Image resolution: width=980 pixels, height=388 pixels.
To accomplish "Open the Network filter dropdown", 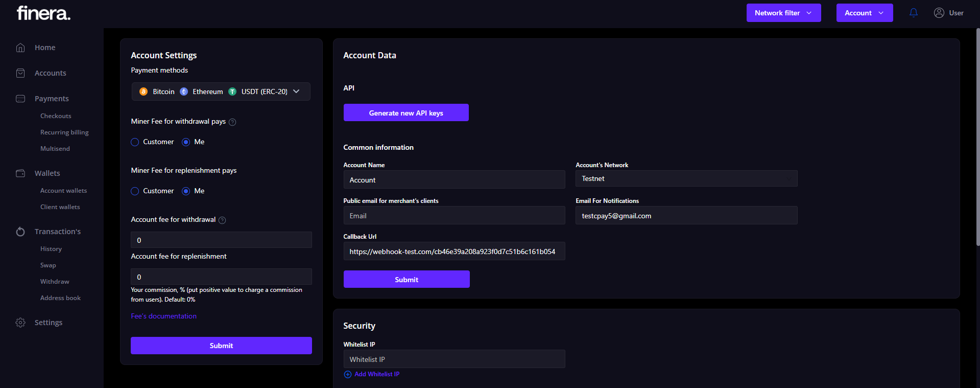I will 783,13.
